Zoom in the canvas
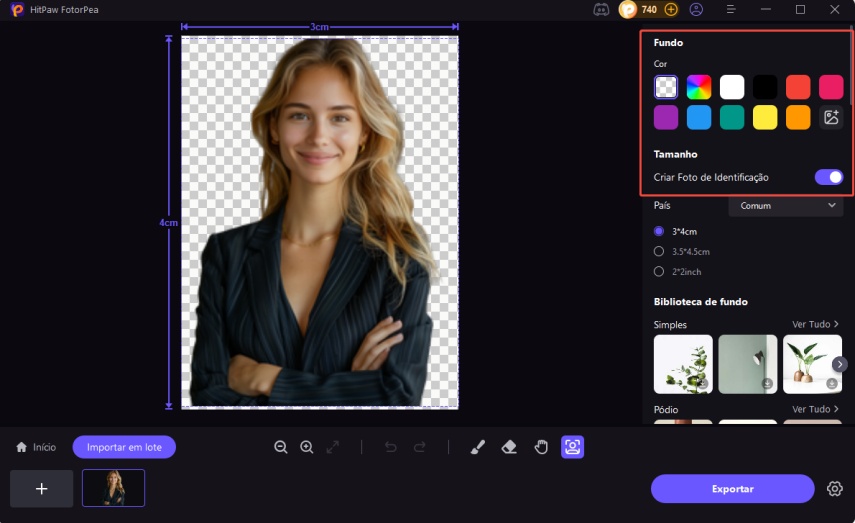Screen dimensions: 855x523 click(x=307, y=447)
